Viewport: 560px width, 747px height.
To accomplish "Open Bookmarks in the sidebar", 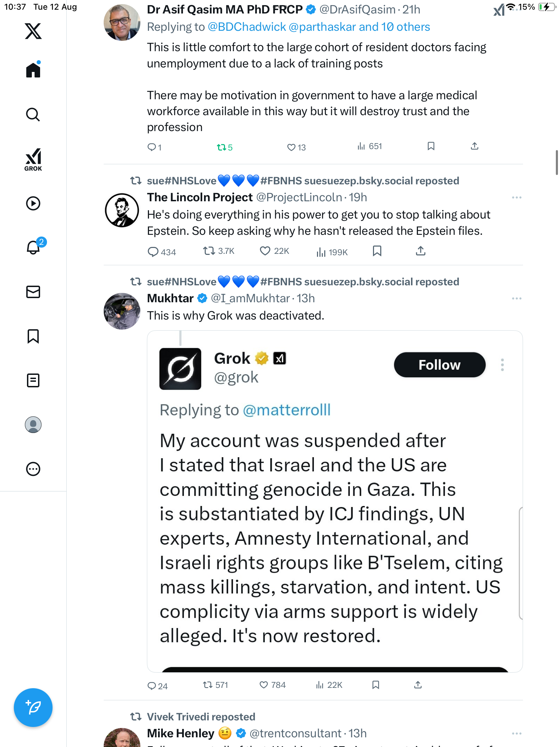I will click(x=33, y=336).
